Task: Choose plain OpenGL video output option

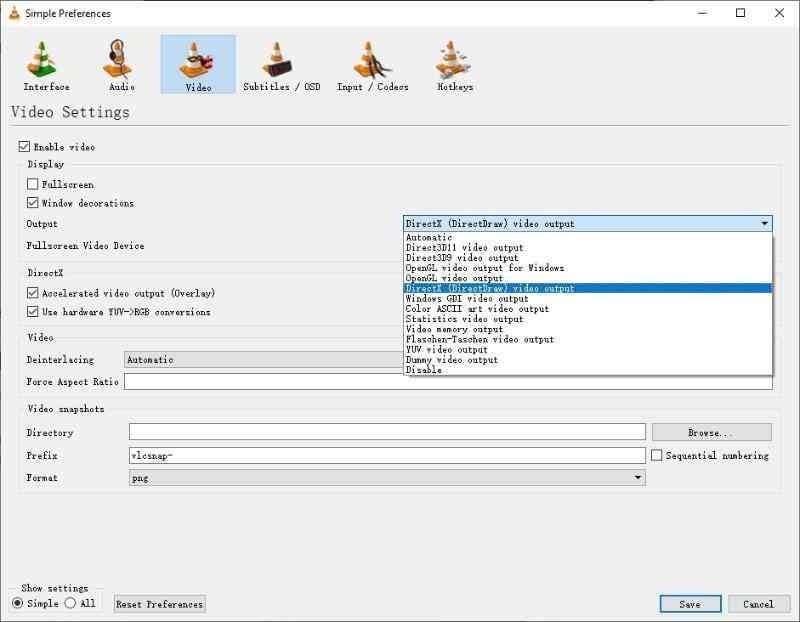Action: [588, 278]
